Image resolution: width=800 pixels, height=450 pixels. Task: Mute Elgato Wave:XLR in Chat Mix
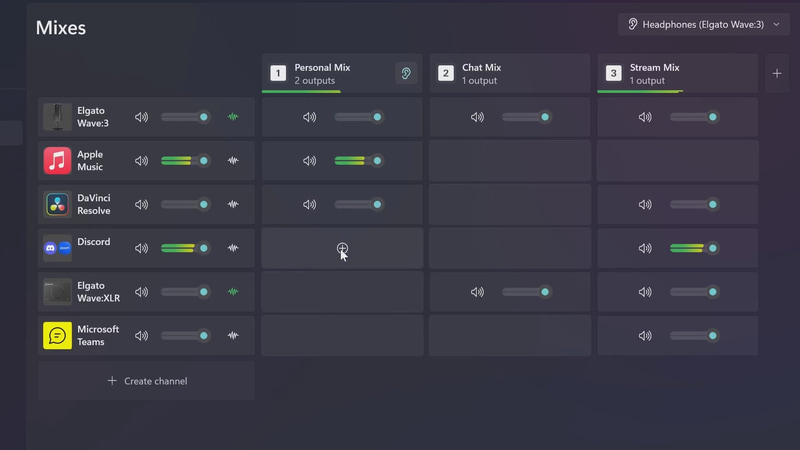click(477, 292)
